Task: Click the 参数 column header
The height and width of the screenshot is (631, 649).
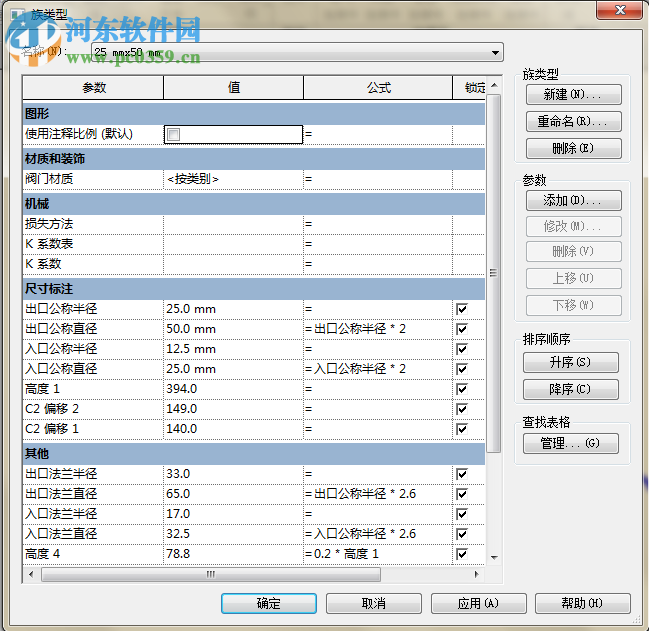Action: [x=94, y=88]
